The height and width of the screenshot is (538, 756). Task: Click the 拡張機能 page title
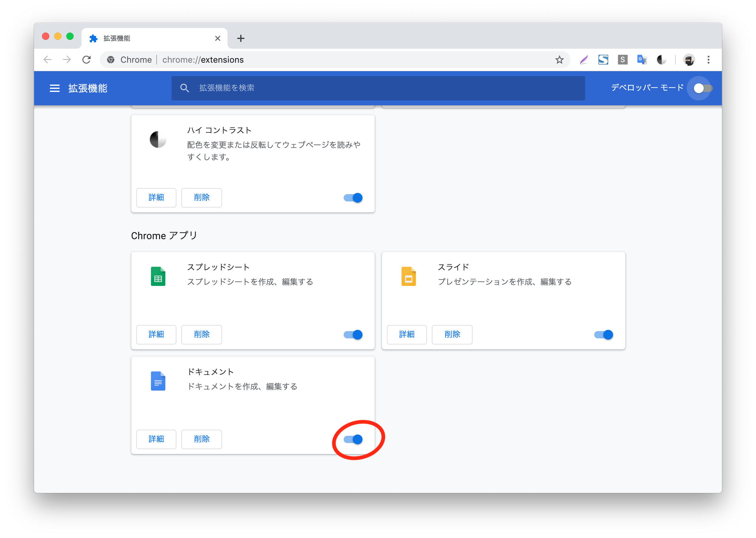click(x=88, y=88)
